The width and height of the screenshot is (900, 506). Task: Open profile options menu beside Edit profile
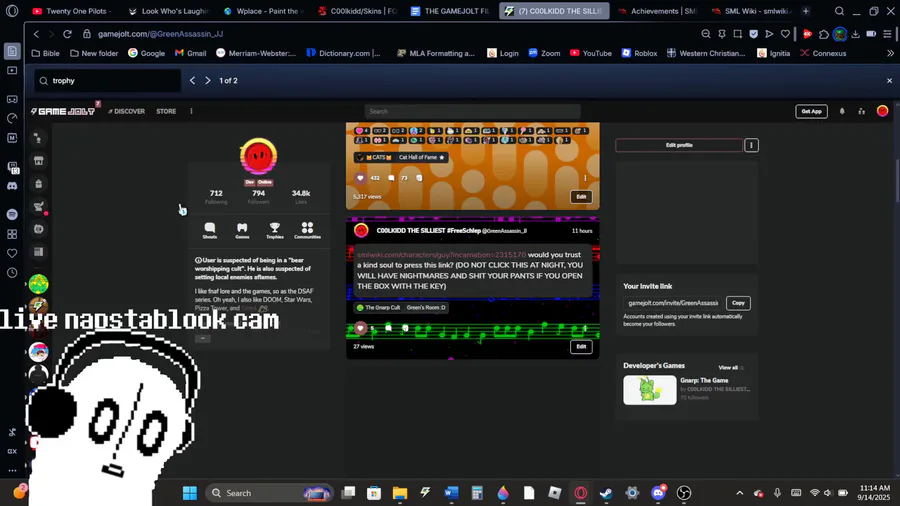tap(751, 145)
